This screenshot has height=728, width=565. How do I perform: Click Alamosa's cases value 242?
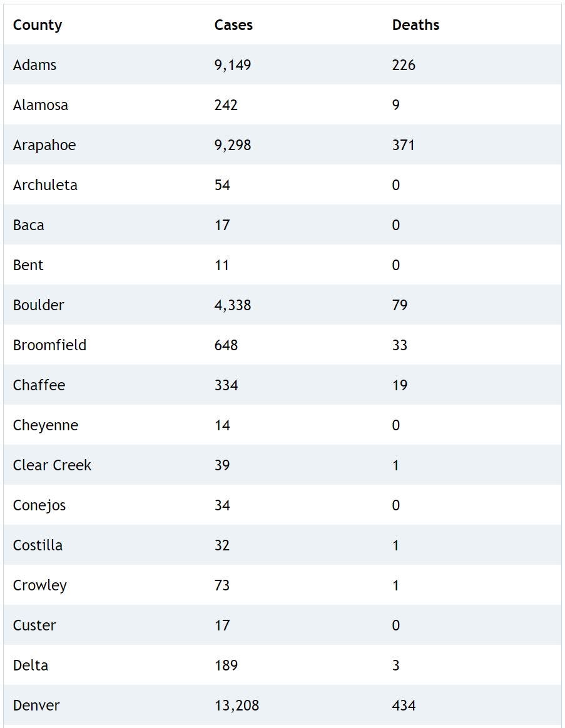tap(226, 105)
